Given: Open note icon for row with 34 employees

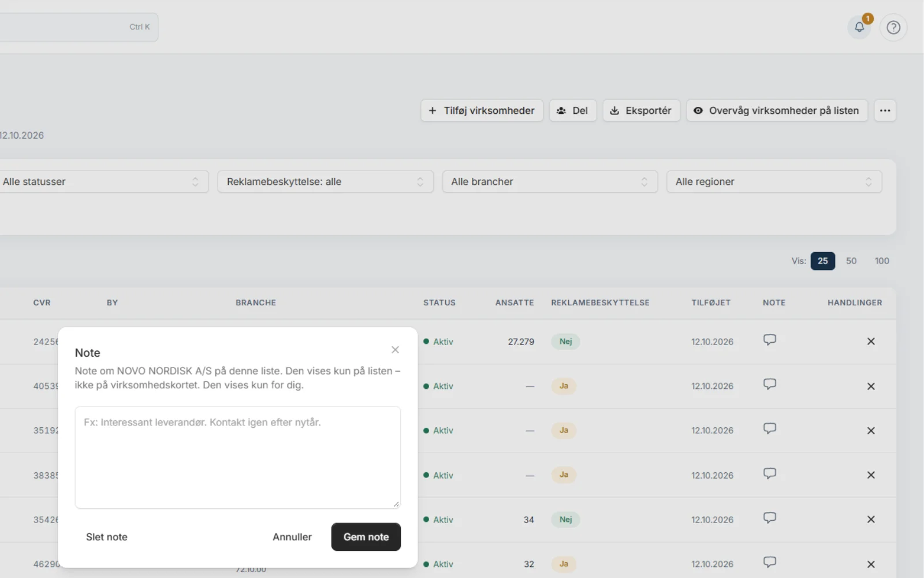Looking at the screenshot, I should click(x=770, y=518).
